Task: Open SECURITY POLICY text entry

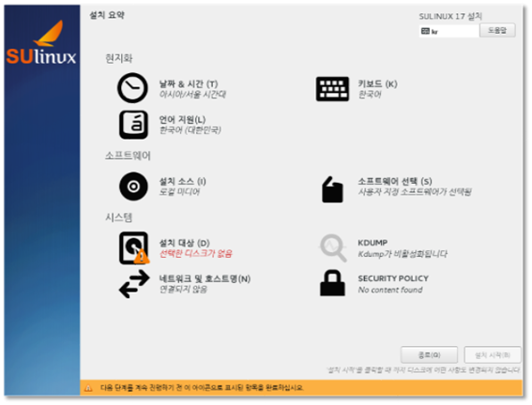Action: click(393, 278)
